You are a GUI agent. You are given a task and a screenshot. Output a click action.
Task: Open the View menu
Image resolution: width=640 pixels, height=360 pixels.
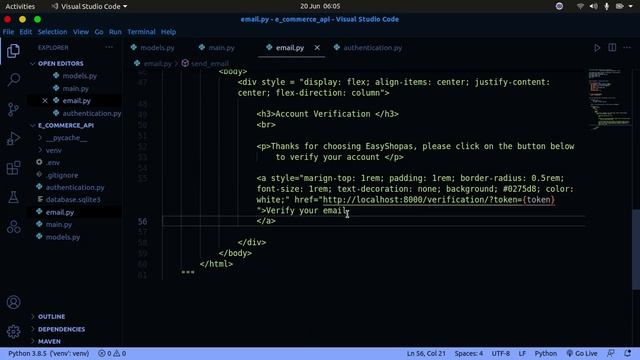81,32
